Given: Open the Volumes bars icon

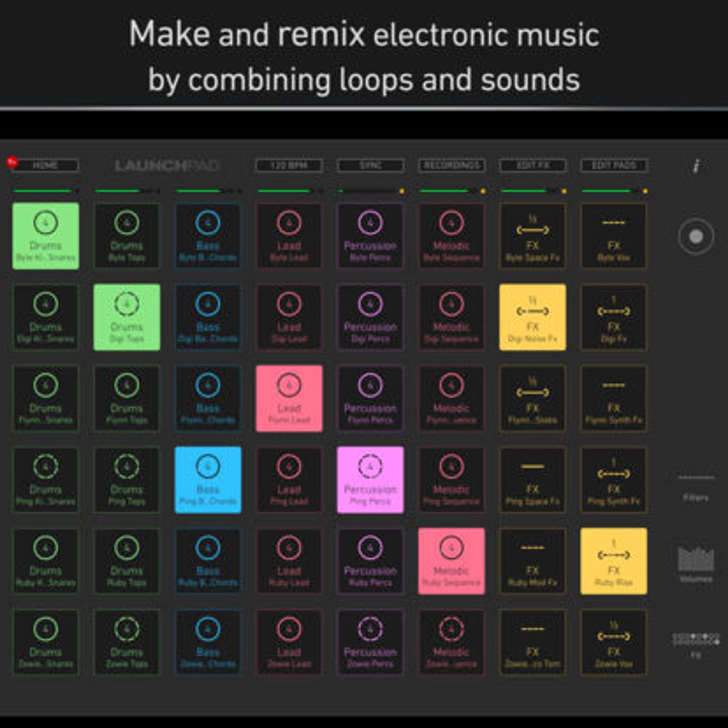Looking at the screenshot, I should [696, 564].
